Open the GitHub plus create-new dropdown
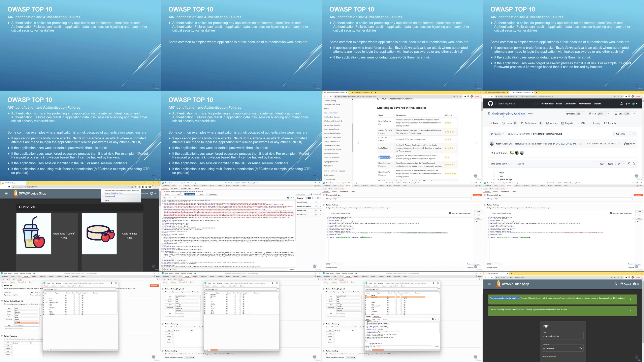Image resolution: width=644 pixels, height=362 pixels. click(628, 104)
